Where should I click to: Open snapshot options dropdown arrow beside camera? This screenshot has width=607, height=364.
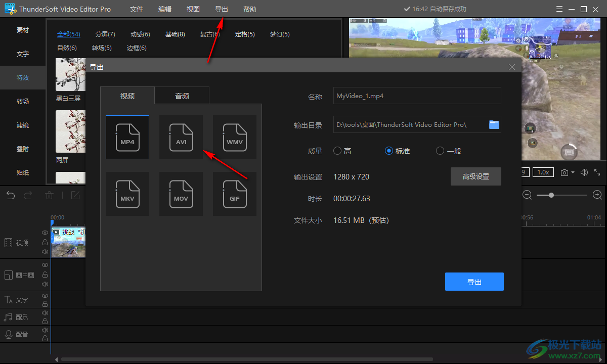573,172
